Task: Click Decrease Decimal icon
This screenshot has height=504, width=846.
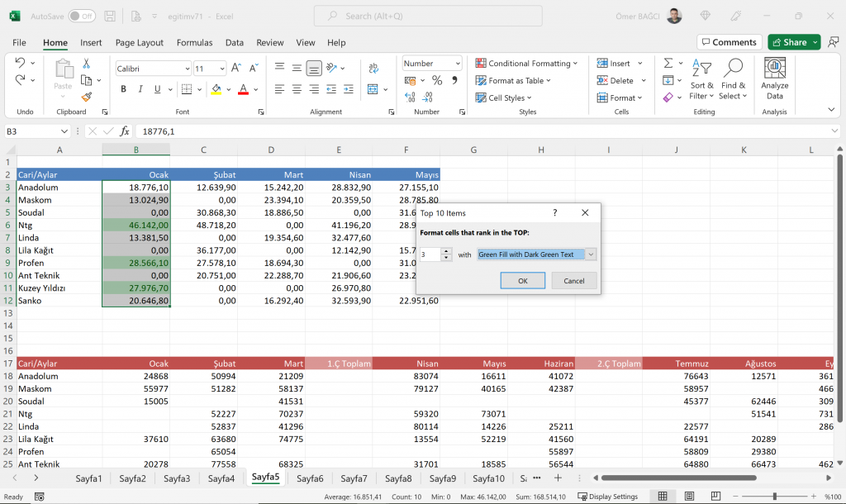Action: [427, 97]
